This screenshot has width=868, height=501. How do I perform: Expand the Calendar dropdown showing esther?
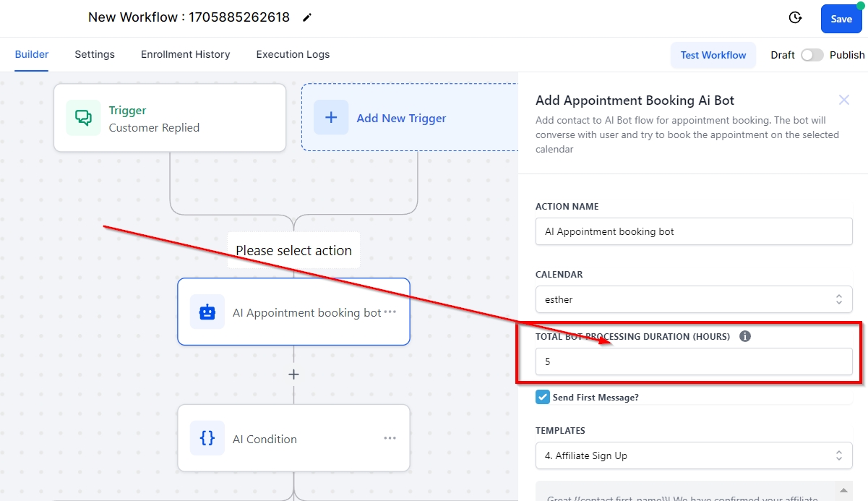coord(693,299)
